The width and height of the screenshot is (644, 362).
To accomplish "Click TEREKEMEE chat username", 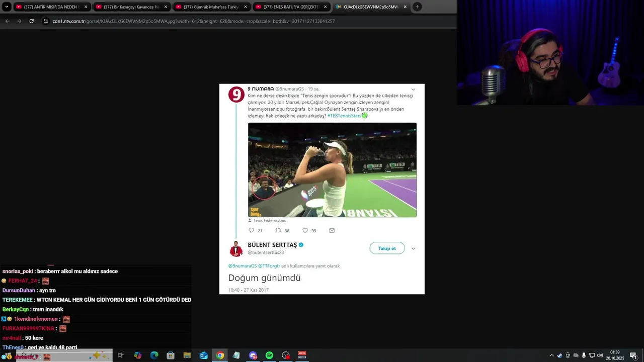I will pos(18,300).
